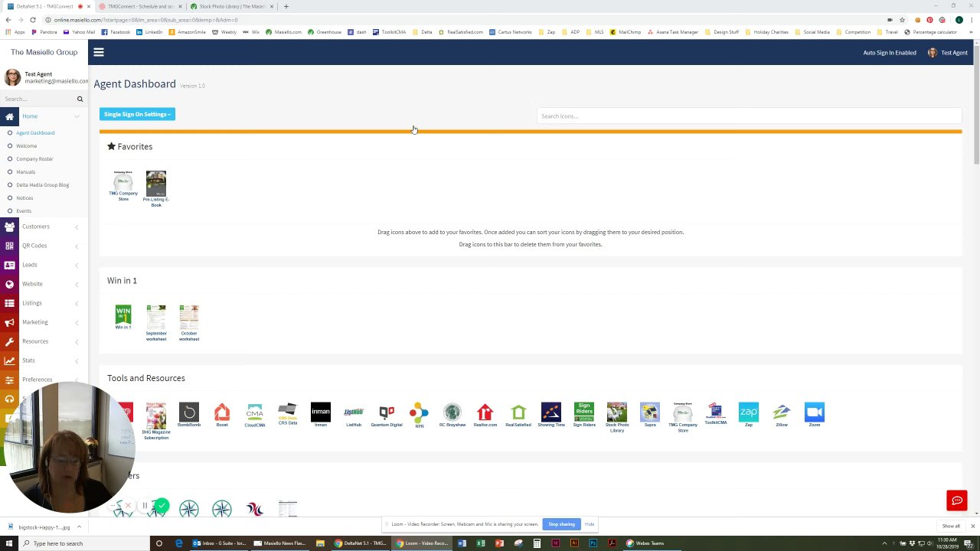Launch the RPR tool icon
The image size is (980, 551).
[x=419, y=415]
